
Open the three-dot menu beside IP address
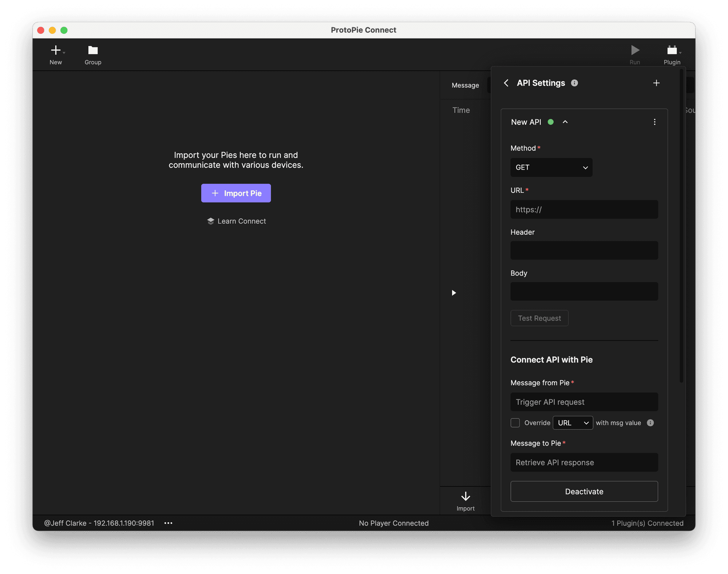point(168,523)
